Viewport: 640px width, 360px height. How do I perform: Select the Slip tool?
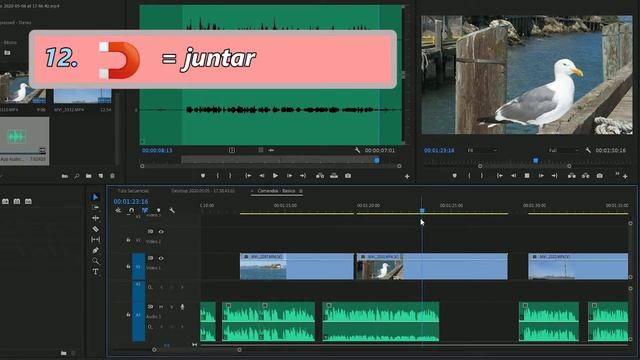tap(95, 240)
